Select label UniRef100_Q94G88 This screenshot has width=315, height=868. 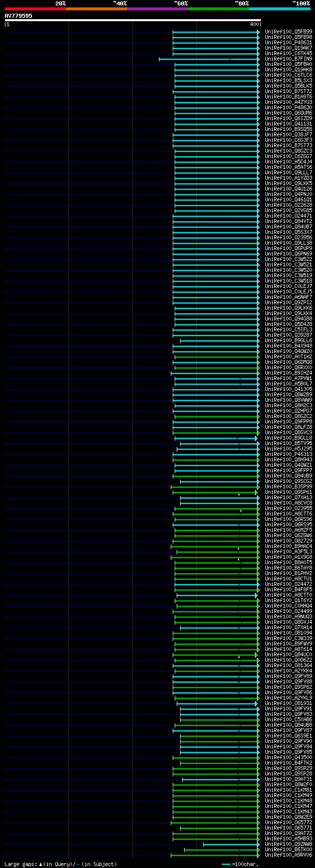click(x=288, y=319)
